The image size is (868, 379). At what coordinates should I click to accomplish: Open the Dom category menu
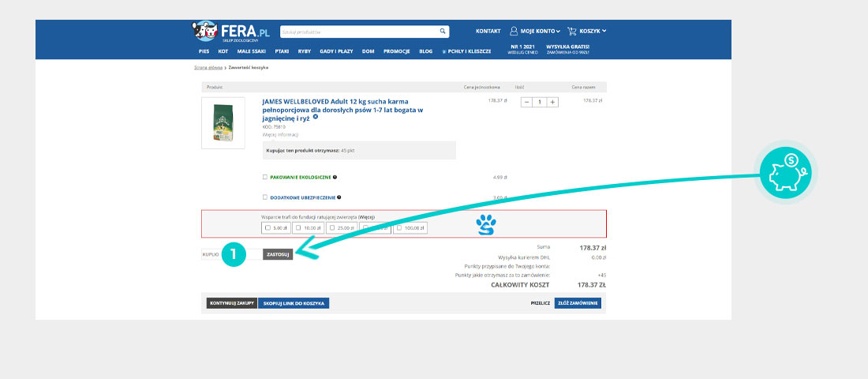pyautogui.click(x=369, y=51)
